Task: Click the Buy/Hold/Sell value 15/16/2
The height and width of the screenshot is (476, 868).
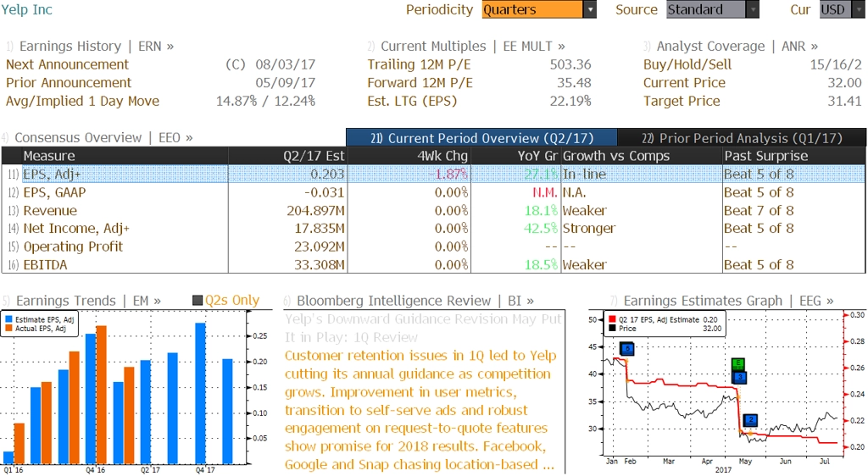Action: tap(835, 64)
